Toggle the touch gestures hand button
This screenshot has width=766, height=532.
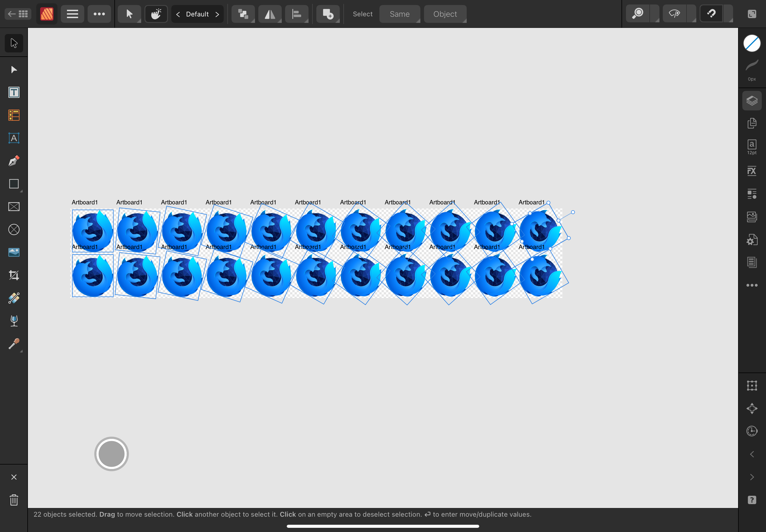[x=156, y=14]
